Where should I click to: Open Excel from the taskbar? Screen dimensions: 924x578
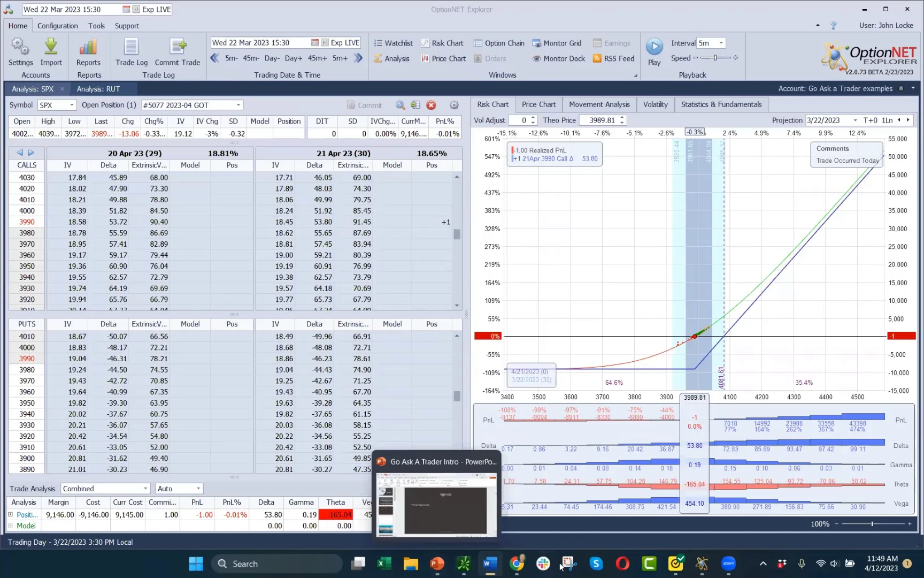point(384,564)
